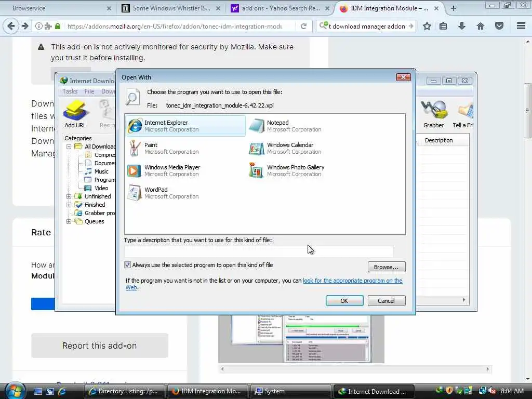Open Firefox hamburger menu
Screen dimensions: 532x399
point(521,26)
